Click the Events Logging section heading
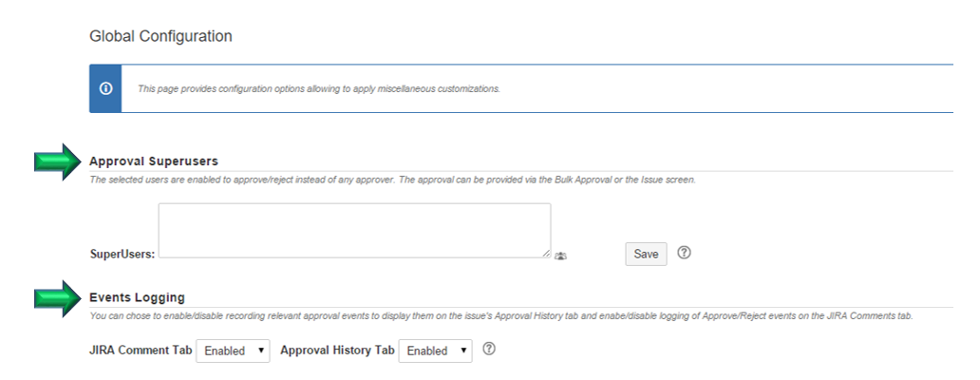Viewport: 980px width, 380px height. (x=137, y=297)
